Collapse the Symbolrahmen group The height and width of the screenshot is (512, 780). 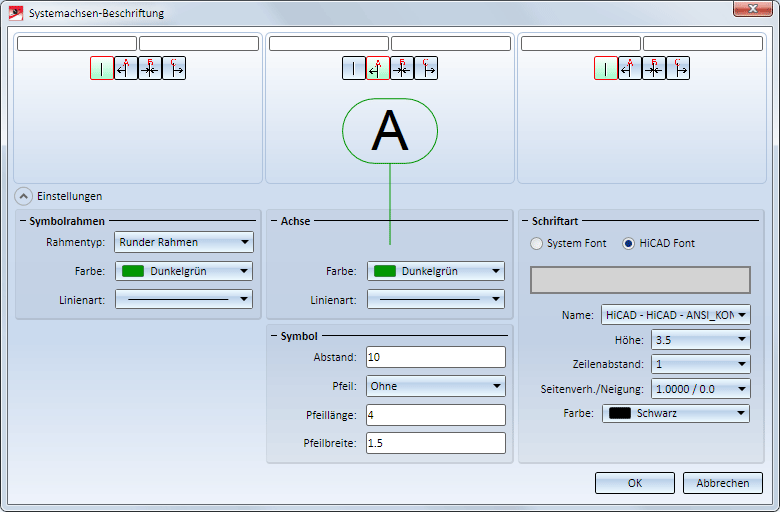pos(23,220)
